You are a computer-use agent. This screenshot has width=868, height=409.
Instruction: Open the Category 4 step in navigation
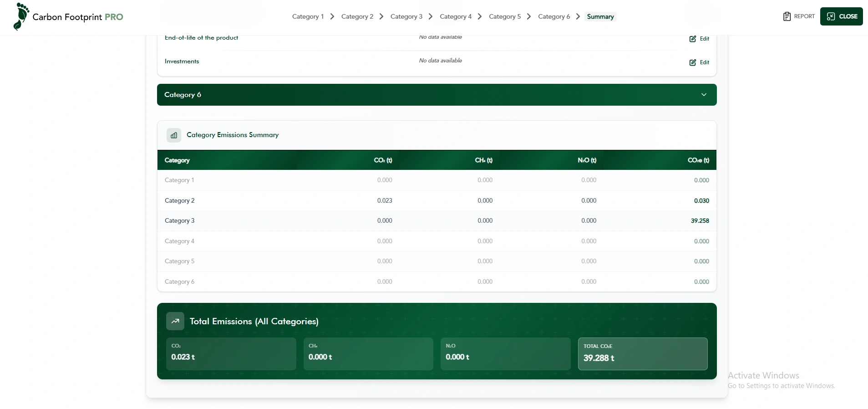coord(455,16)
